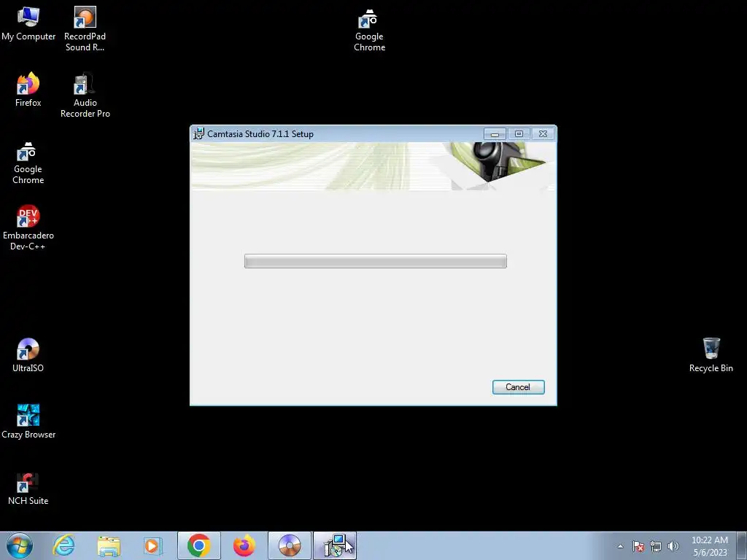Switch to Chrome in the taskbar
The width and height of the screenshot is (747, 560).
pos(198,545)
